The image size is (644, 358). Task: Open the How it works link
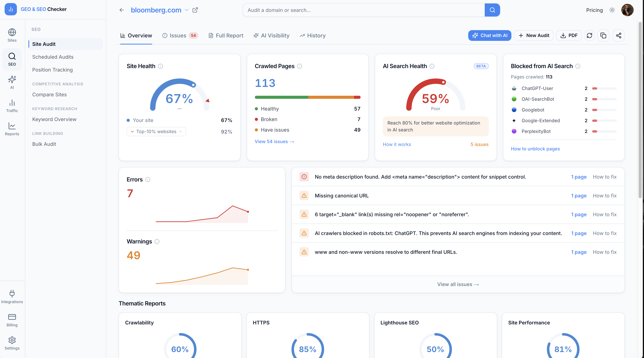point(397,144)
